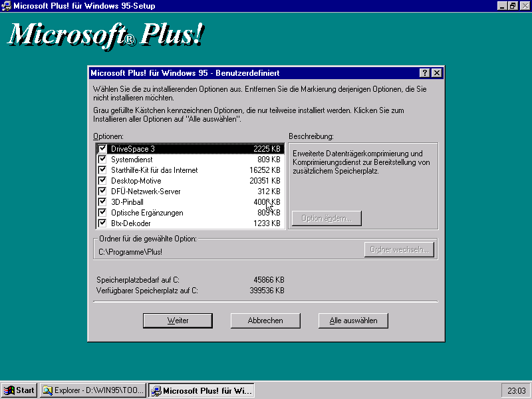This screenshot has width=532, height=399.
Task: Click the Speicherplatzbedarf auf C: label
Action: tap(138, 280)
